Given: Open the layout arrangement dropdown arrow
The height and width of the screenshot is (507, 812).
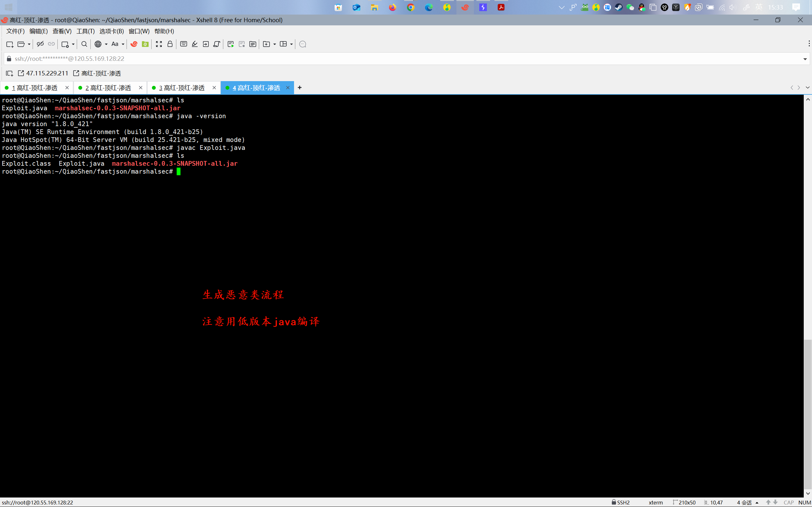Looking at the screenshot, I should pyautogui.click(x=291, y=44).
